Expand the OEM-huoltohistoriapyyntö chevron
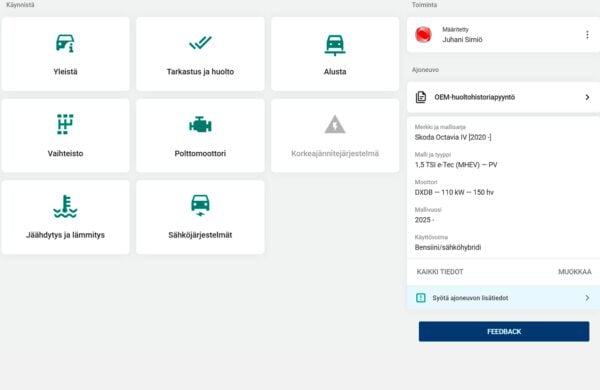This screenshot has height=390, width=600. [587, 97]
